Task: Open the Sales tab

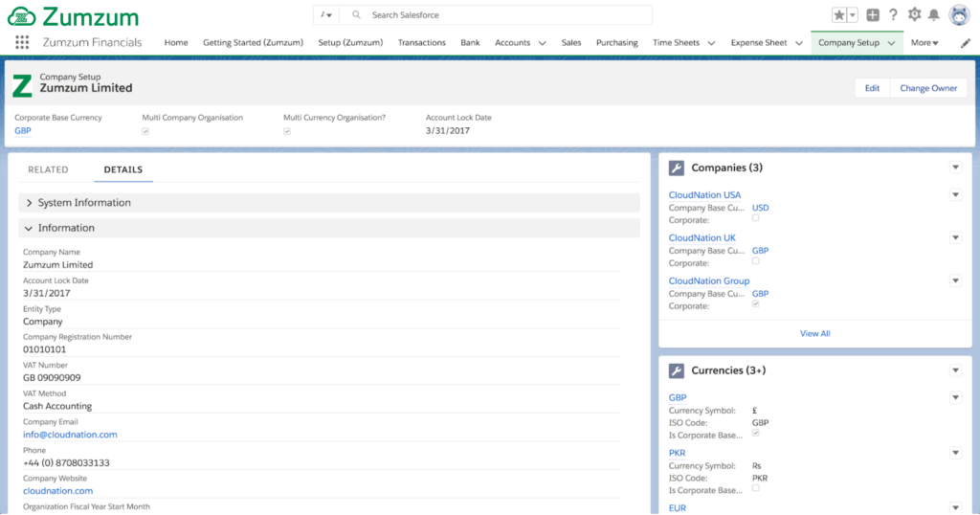Action: (x=571, y=42)
